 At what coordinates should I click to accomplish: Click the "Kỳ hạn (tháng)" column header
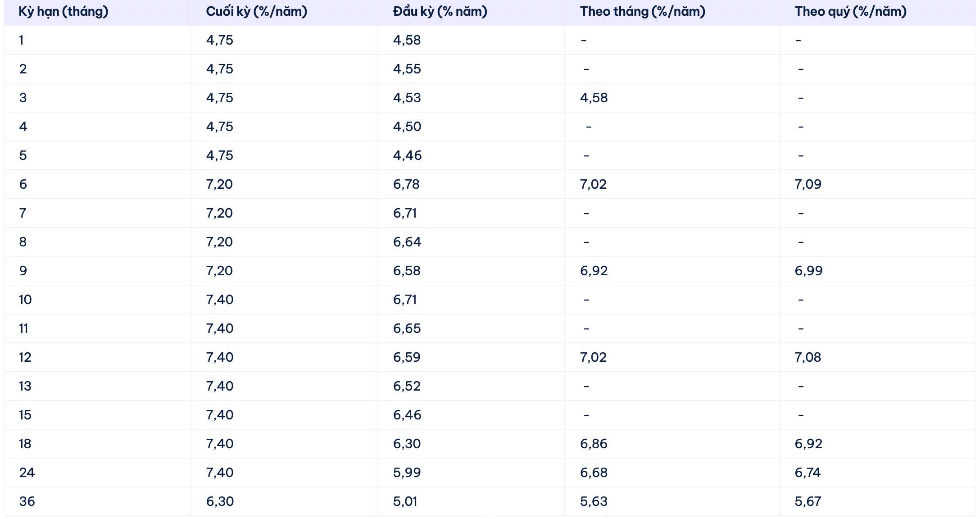(64, 12)
